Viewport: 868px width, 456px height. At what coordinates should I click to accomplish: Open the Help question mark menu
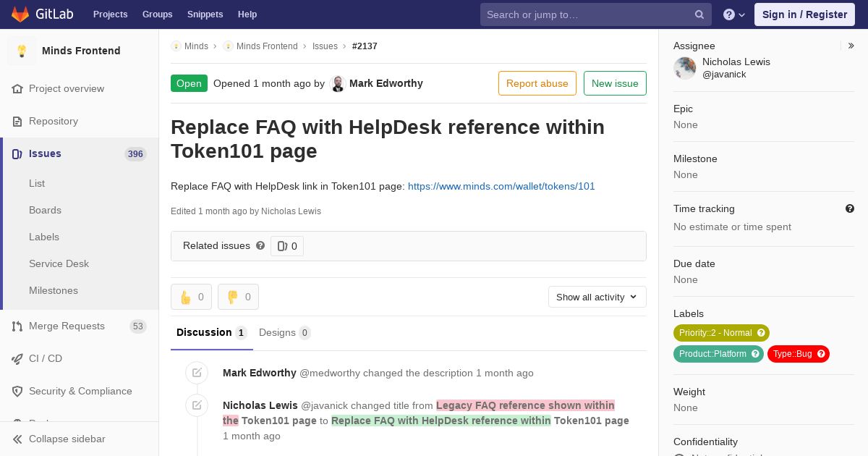(733, 14)
